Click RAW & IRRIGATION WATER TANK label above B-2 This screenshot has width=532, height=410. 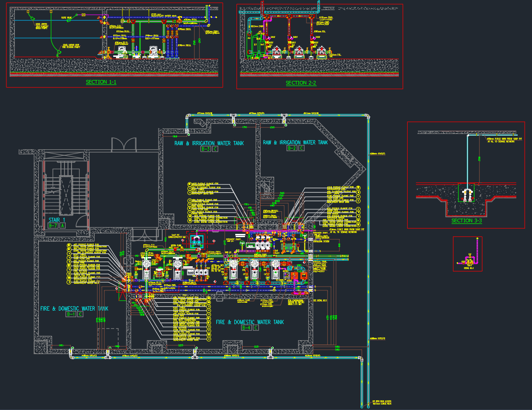295,142
